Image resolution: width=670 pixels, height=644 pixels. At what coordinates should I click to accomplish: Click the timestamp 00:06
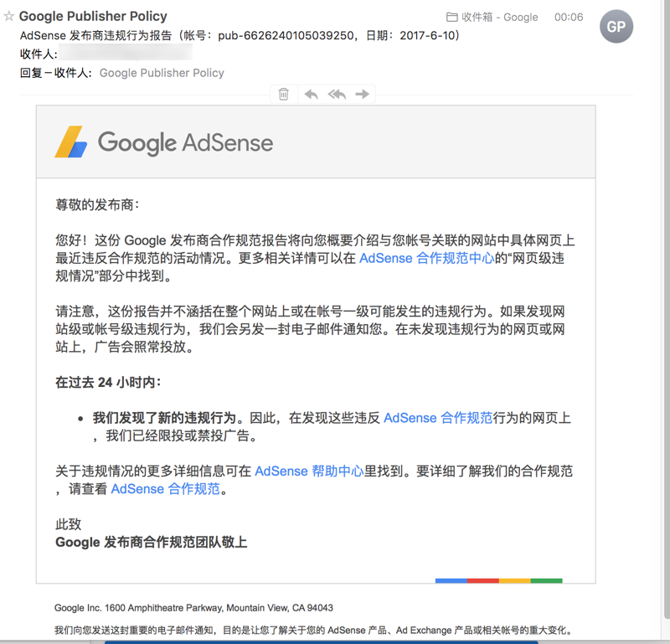pos(569,17)
